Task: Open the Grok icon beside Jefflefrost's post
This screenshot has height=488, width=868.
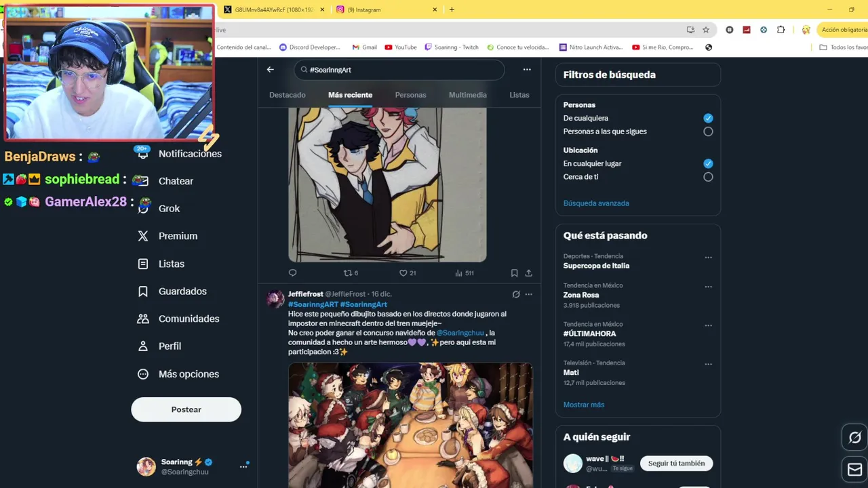Action: tap(516, 294)
